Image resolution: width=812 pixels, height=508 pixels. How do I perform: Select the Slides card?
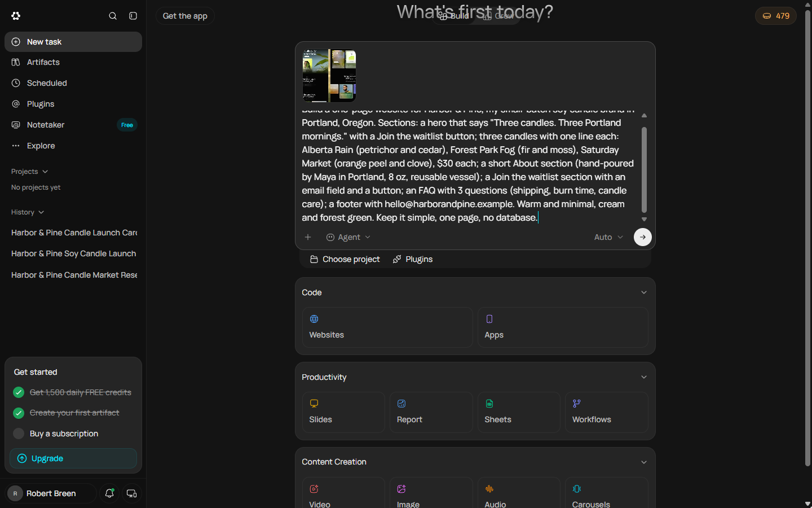(343, 412)
